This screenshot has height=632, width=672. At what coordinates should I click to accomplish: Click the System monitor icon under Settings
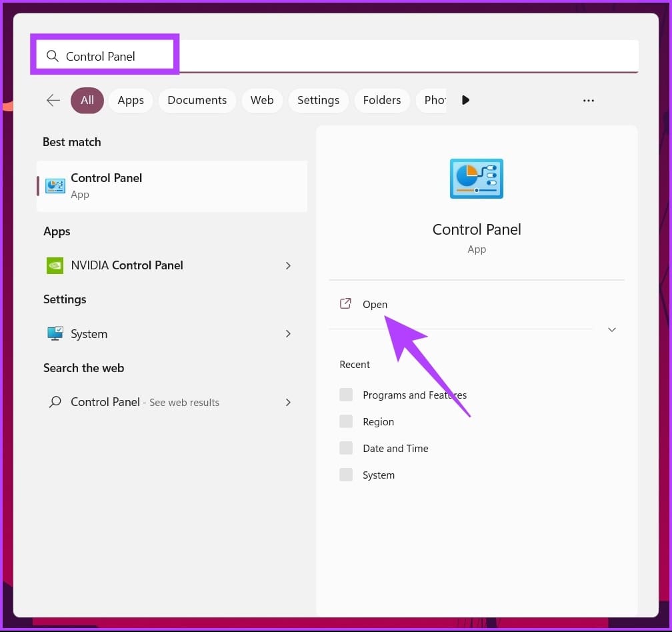pyautogui.click(x=55, y=333)
